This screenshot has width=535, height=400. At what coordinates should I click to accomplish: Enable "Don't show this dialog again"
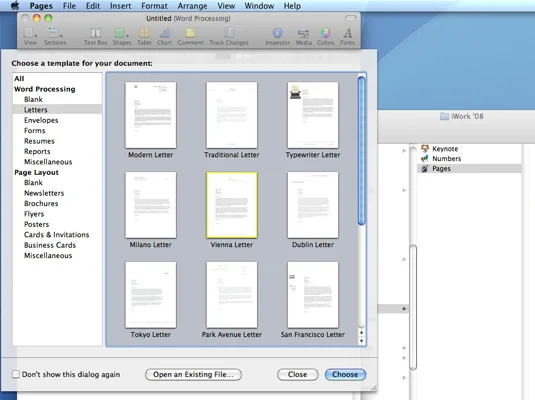point(16,374)
